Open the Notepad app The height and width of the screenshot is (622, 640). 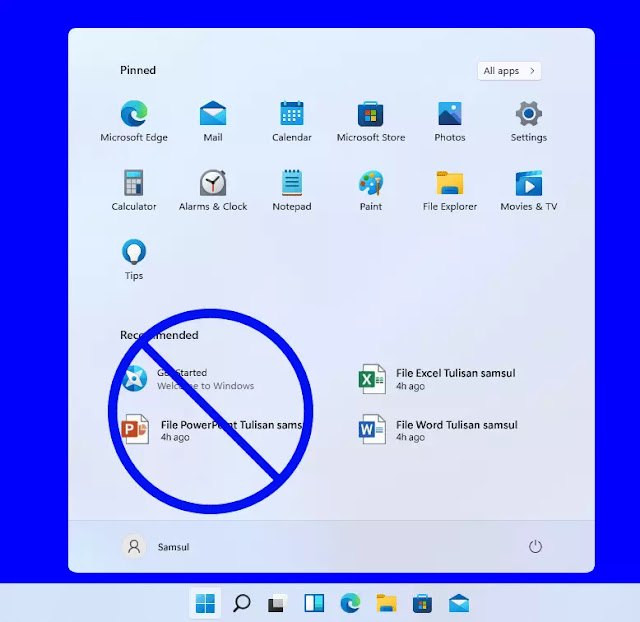pyautogui.click(x=292, y=190)
